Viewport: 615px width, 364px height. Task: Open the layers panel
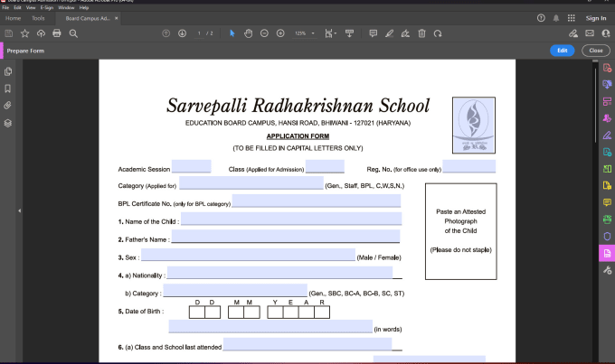8,123
